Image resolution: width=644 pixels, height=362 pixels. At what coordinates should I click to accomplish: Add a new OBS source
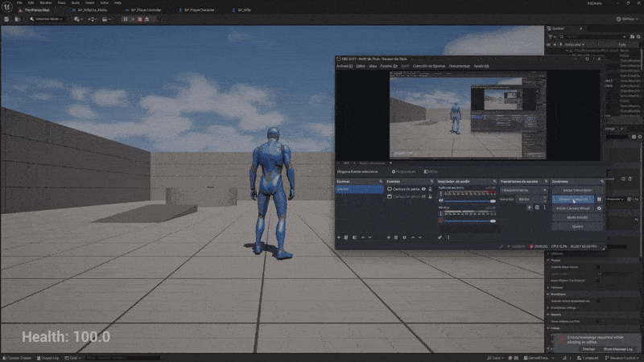coord(389,237)
